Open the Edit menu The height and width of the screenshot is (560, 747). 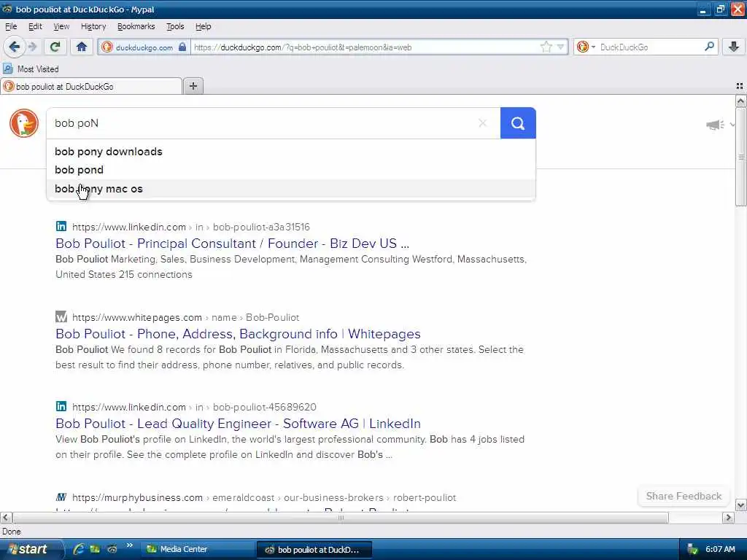(35, 26)
